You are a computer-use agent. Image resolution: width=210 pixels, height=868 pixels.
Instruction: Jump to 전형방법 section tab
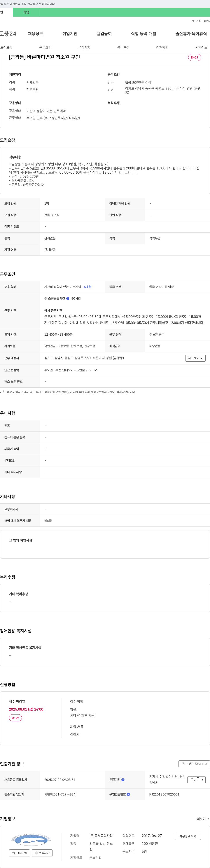pos(162,48)
